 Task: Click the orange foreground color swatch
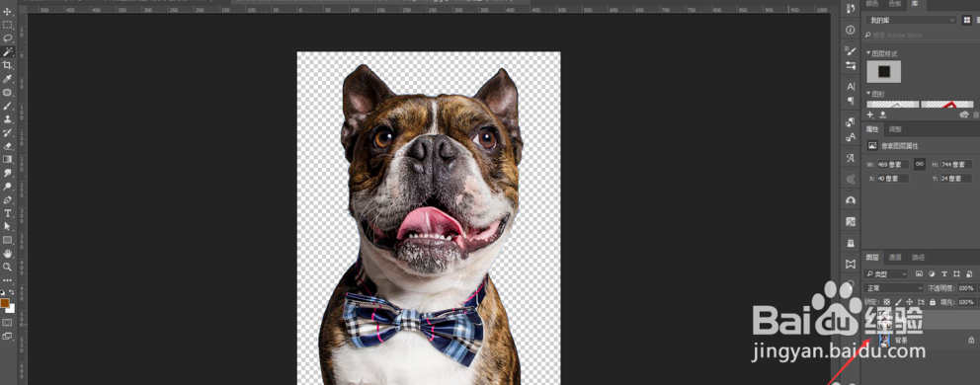tap(5, 303)
